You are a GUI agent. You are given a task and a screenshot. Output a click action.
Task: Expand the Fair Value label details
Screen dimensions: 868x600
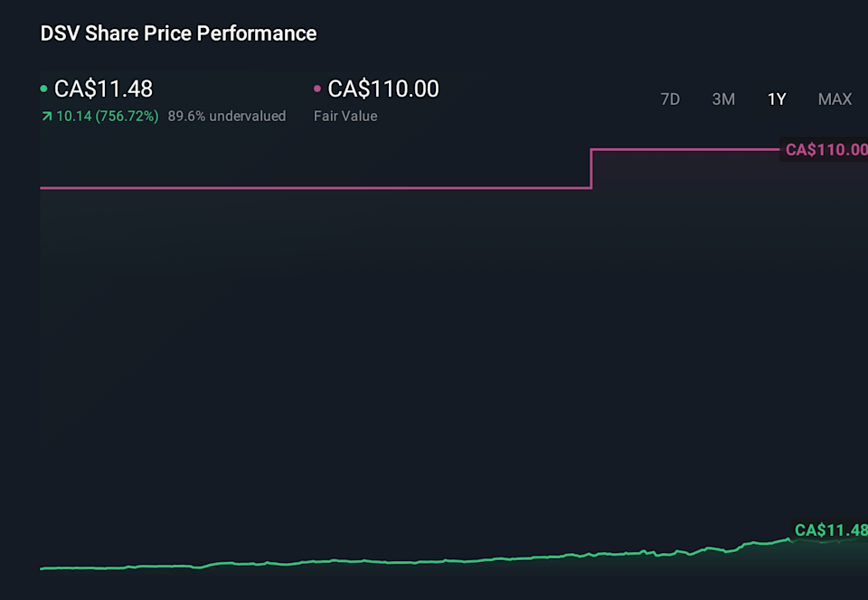point(345,116)
